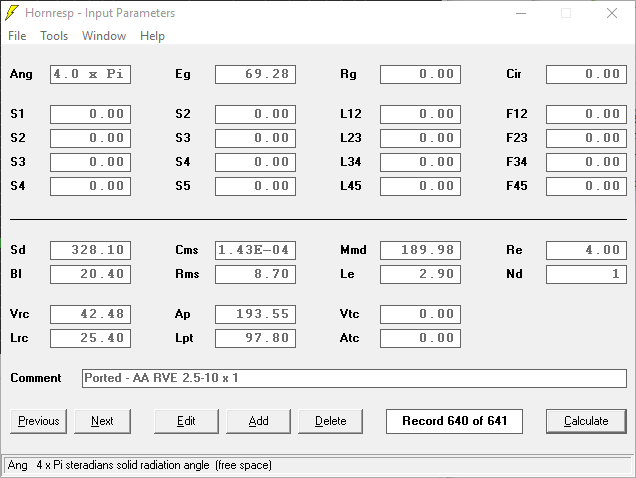Click the Atc input field
The height and width of the screenshot is (478, 636).
421,338
